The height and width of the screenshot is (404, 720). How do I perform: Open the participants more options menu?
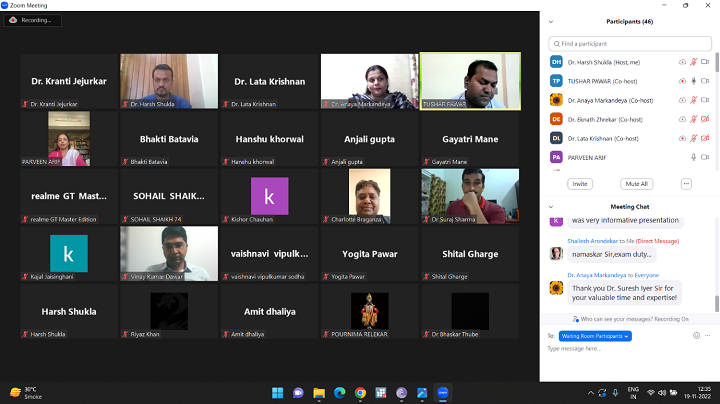click(x=686, y=184)
